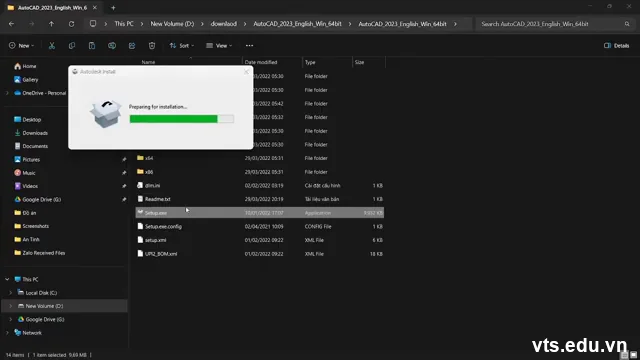The width and height of the screenshot is (640, 360).
Task: Expand the New Volume (D:) node
Action: click(11, 306)
